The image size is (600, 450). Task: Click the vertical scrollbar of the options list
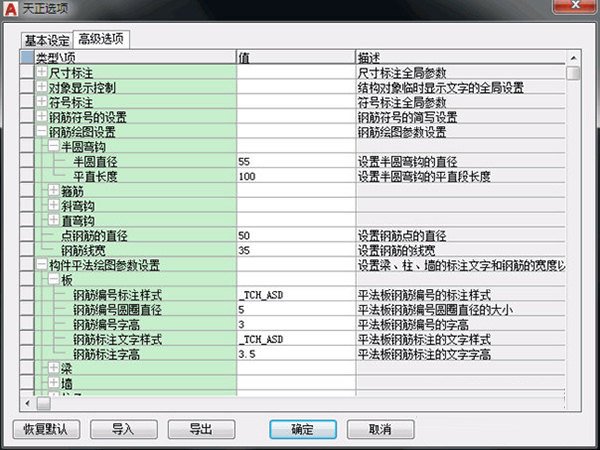tap(573, 230)
